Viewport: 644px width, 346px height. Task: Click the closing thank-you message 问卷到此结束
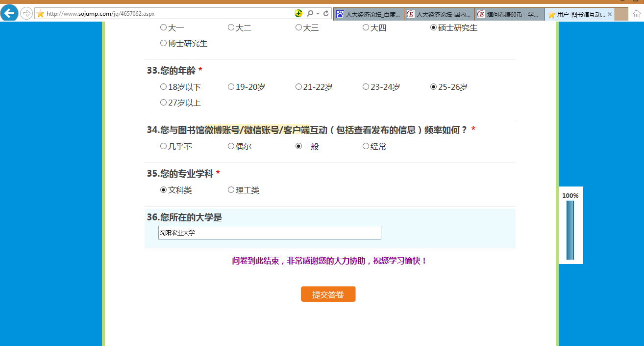tap(330, 261)
